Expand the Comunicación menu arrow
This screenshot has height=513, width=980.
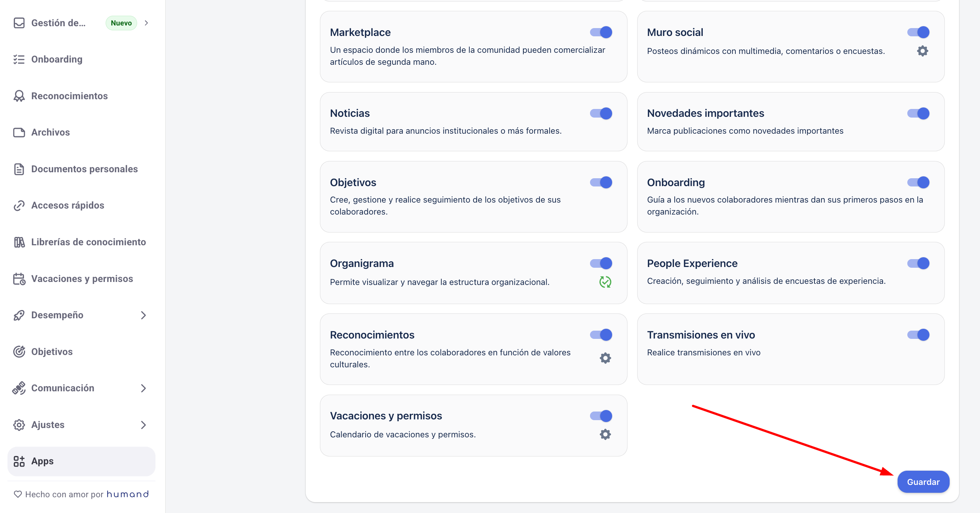pos(143,388)
